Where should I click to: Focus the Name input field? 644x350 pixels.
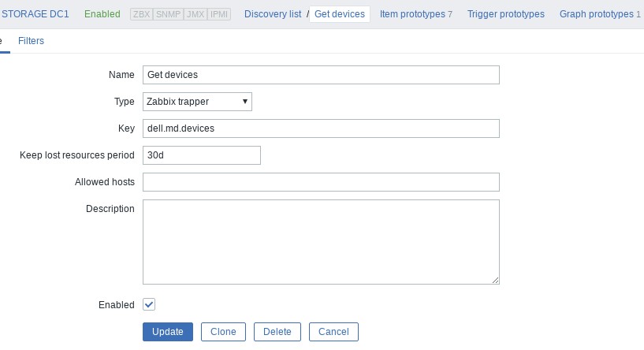pyautogui.click(x=321, y=75)
